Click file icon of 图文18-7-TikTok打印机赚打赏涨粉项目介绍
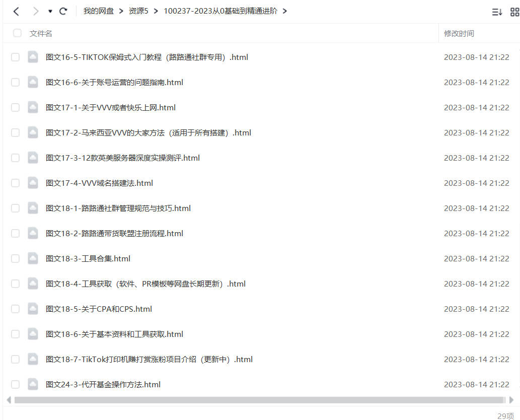The image size is (520, 420). click(33, 359)
